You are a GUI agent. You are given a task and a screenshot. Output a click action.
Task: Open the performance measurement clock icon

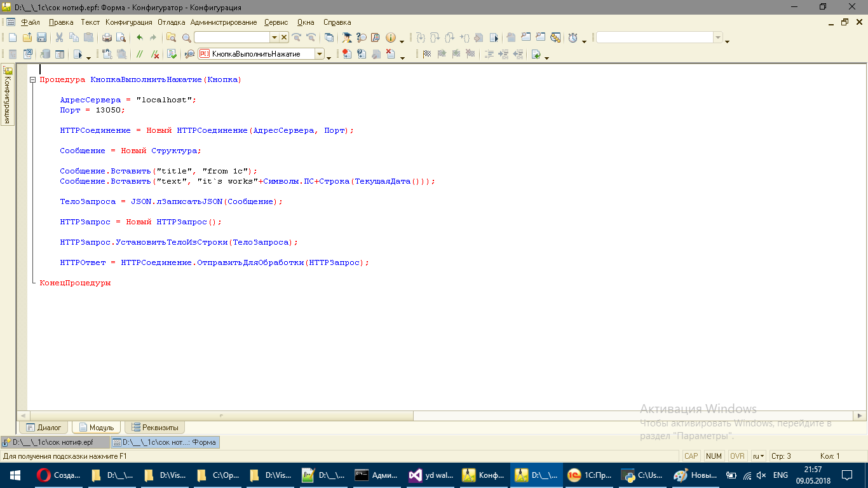coord(573,37)
